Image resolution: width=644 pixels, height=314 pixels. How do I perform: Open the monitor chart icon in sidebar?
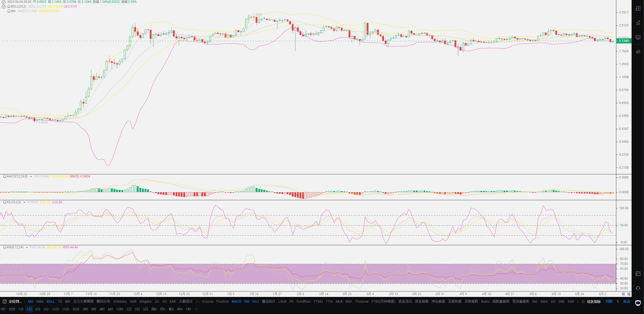point(638,37)
